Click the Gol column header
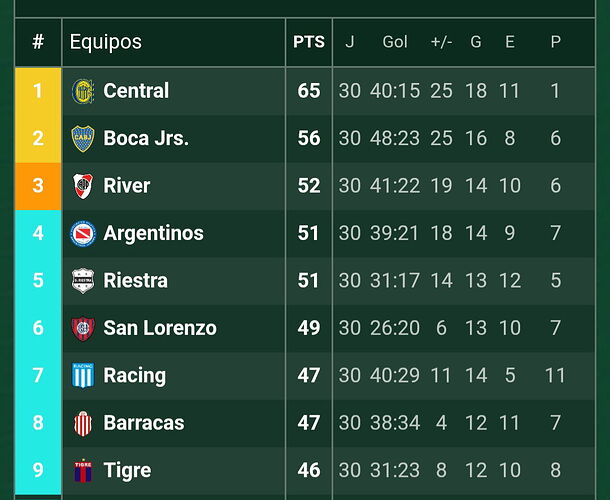Screen dimensions: 610x500 coord(395,42)
